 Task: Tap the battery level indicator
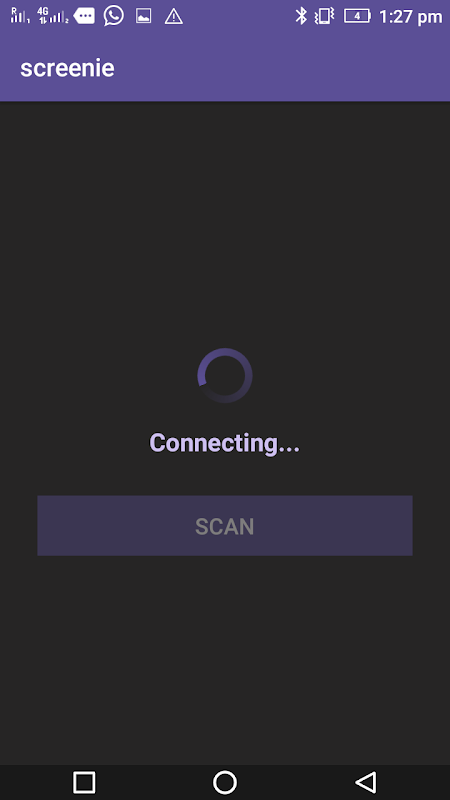coord(357,16)
